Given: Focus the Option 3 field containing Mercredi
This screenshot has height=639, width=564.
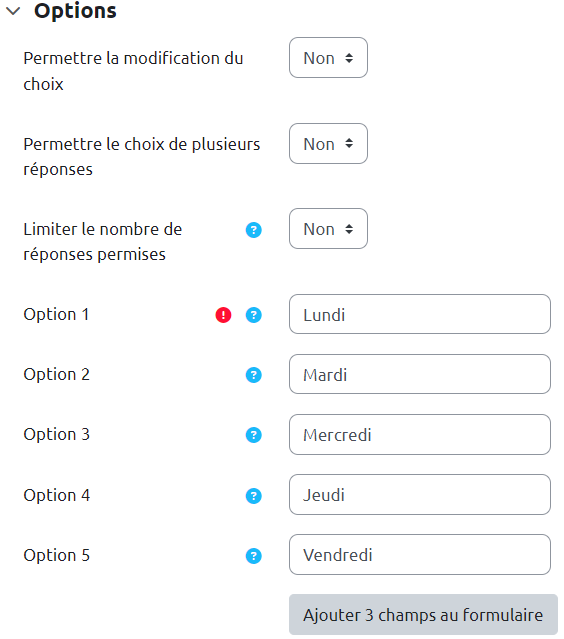Looking at the screenshot, I should pyautogui.click(x=420, y=434).
